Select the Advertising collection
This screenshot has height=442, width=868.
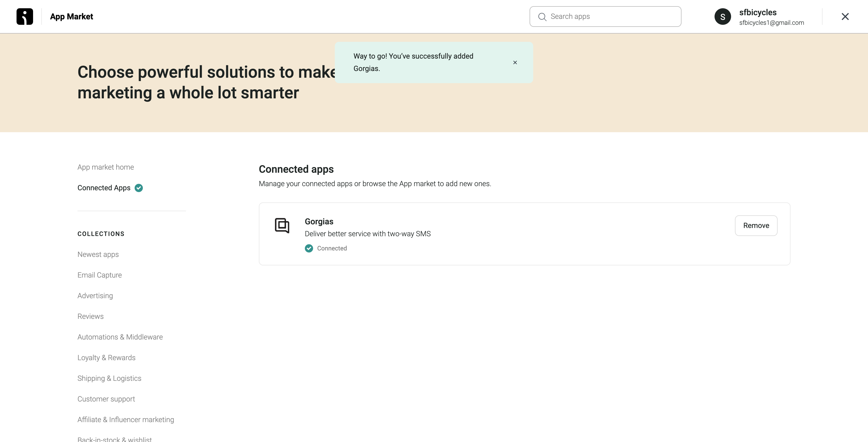tap(95, 296)
